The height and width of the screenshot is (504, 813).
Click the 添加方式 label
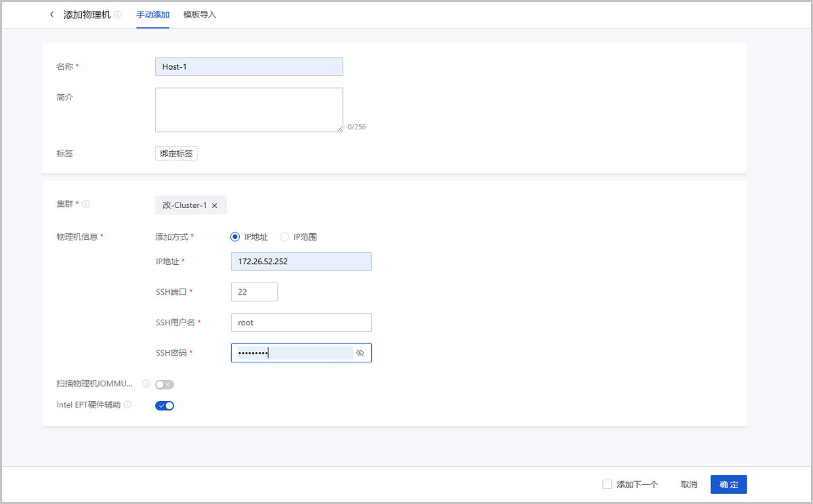172,237
